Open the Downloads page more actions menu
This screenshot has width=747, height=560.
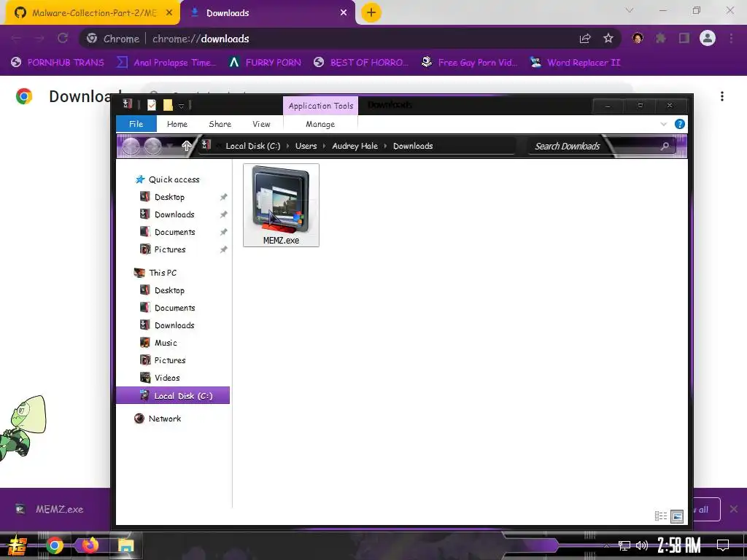[722, 96]
